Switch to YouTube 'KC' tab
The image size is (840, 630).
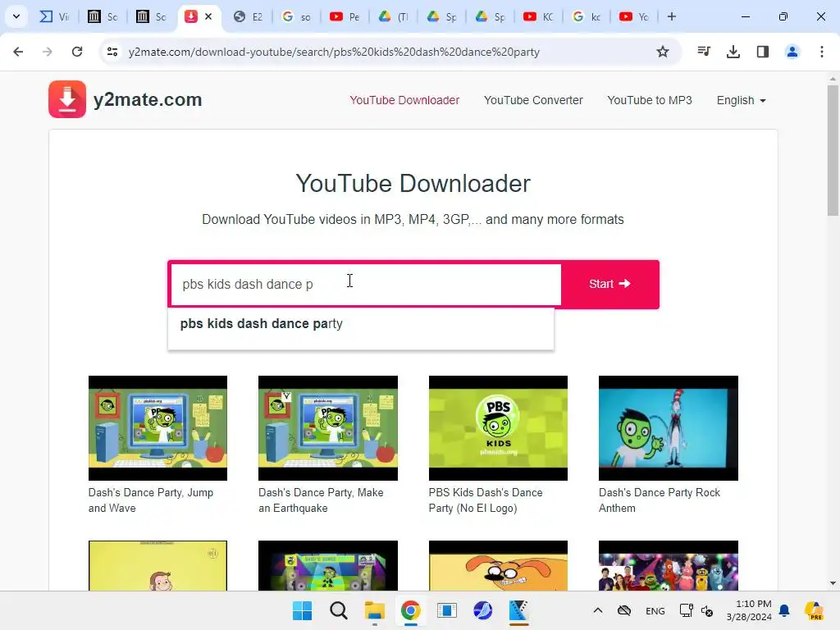coord(538,16)
